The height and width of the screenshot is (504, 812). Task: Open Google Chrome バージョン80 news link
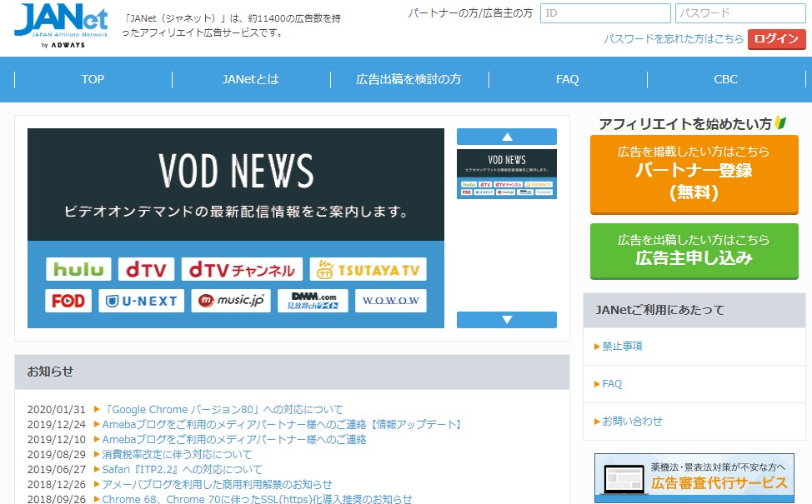click(x=223, y=409)
